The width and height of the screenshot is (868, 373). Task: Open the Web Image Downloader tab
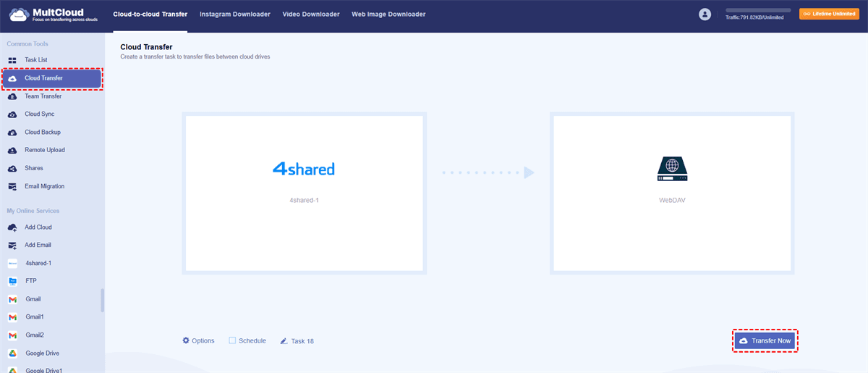(x=388, y=14)
